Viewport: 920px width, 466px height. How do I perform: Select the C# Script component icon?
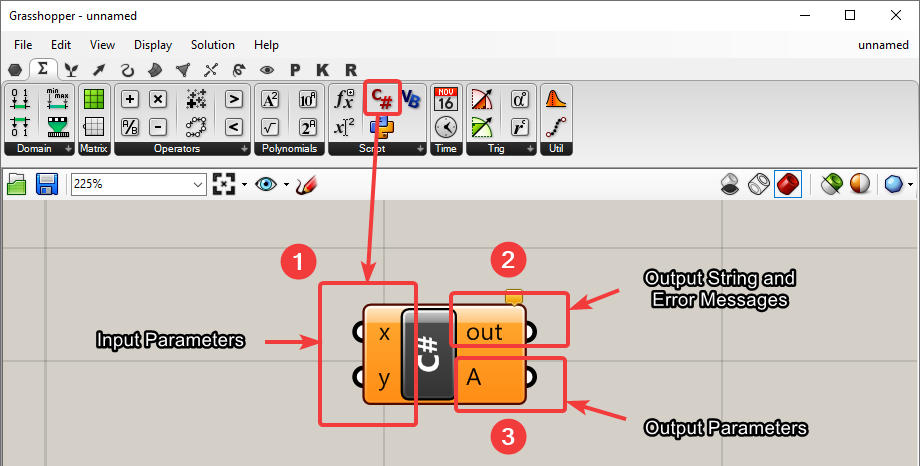tap(382, 98)
